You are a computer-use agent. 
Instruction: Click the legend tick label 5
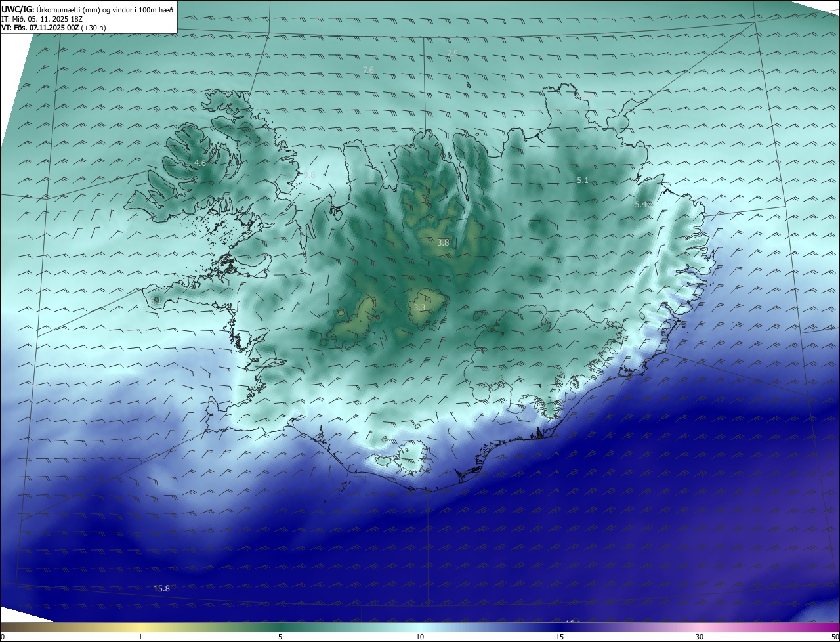pos(280,637)
